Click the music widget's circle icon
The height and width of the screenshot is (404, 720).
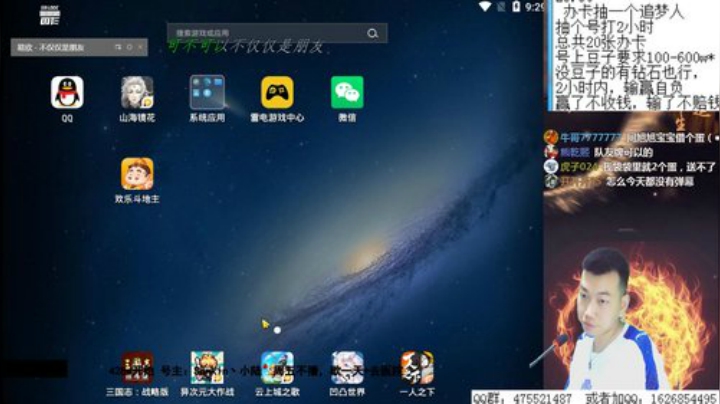tap(129, 47)
